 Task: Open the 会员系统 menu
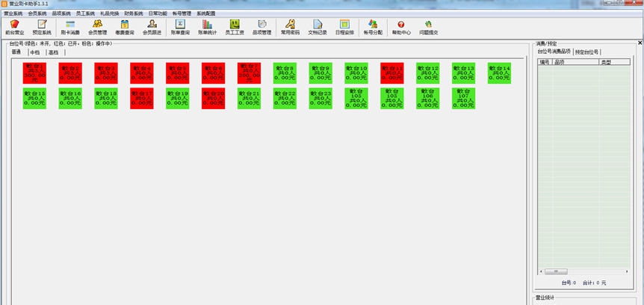tap(37, 13)
